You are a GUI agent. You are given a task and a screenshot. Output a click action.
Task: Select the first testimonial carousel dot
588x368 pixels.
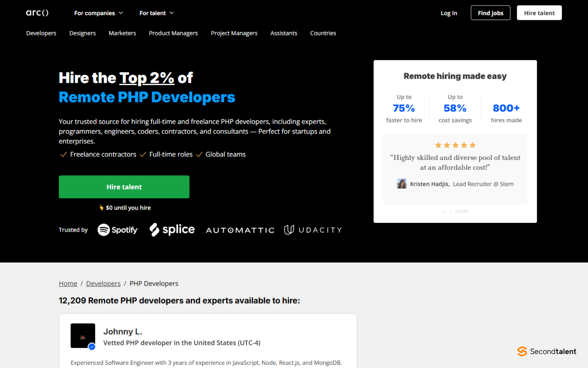[444, 211]
